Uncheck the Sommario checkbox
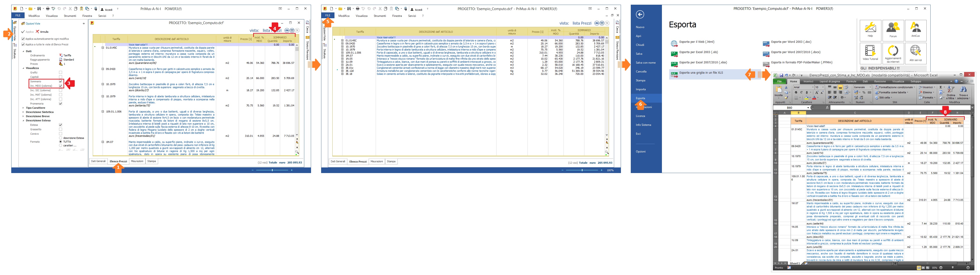980x275 pixels. point(60,81)
